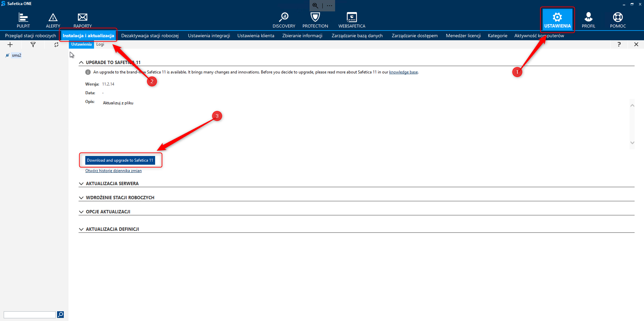This screenshot has height=321, width=644.
Task: Click the filter funnel icon
Action: 33,45
